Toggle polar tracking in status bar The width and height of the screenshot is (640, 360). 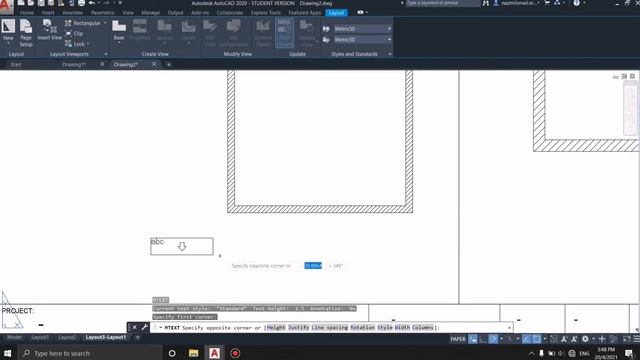pos(493,339)
